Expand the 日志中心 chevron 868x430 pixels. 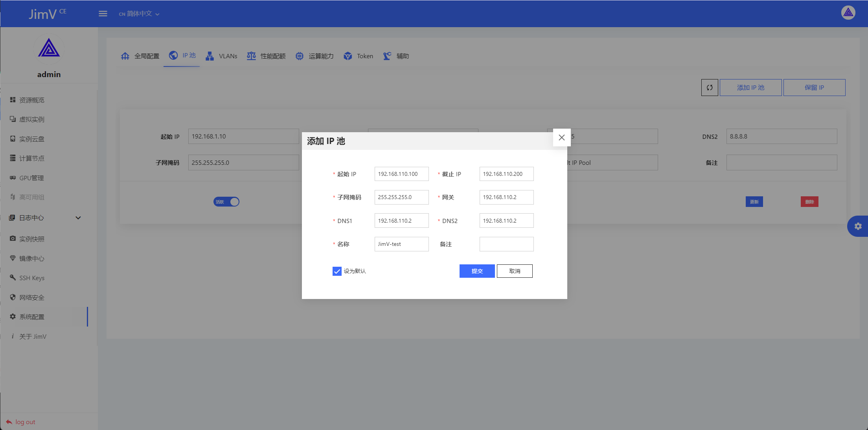[x=78, y=218]
